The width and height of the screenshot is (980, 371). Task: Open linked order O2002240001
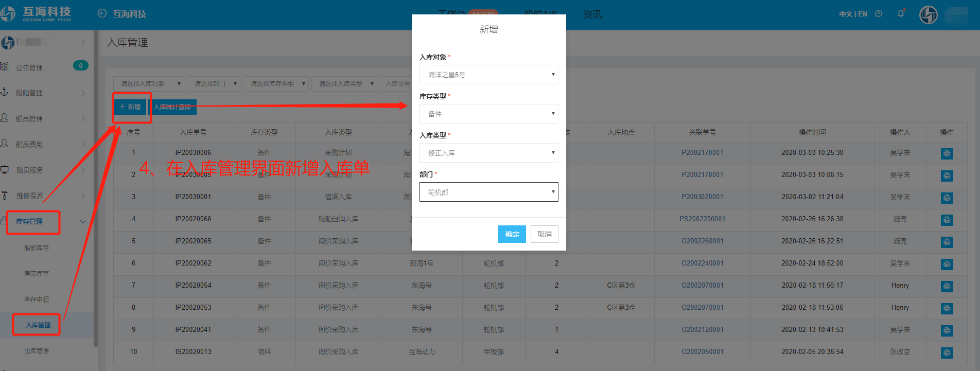coord(703,263)
